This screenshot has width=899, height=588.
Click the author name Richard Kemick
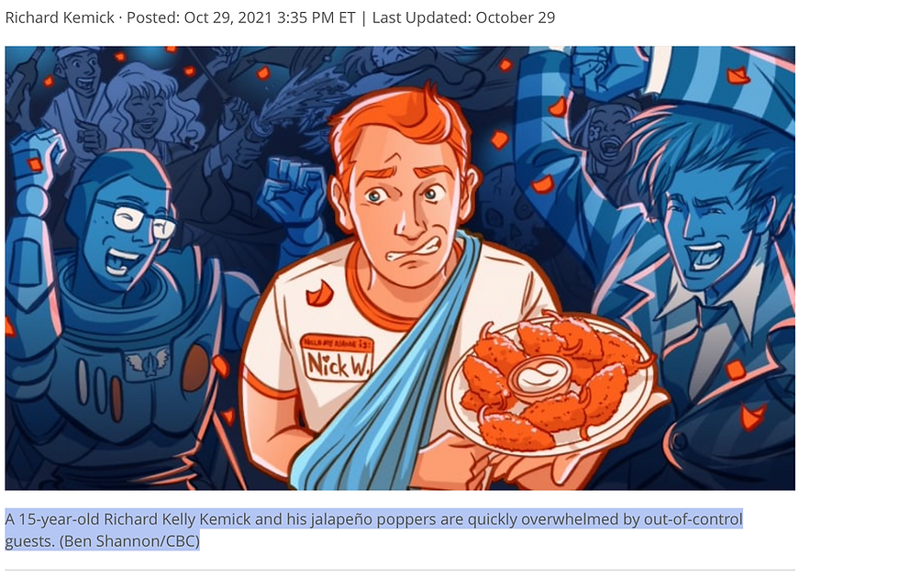click(x=60, y=17)
